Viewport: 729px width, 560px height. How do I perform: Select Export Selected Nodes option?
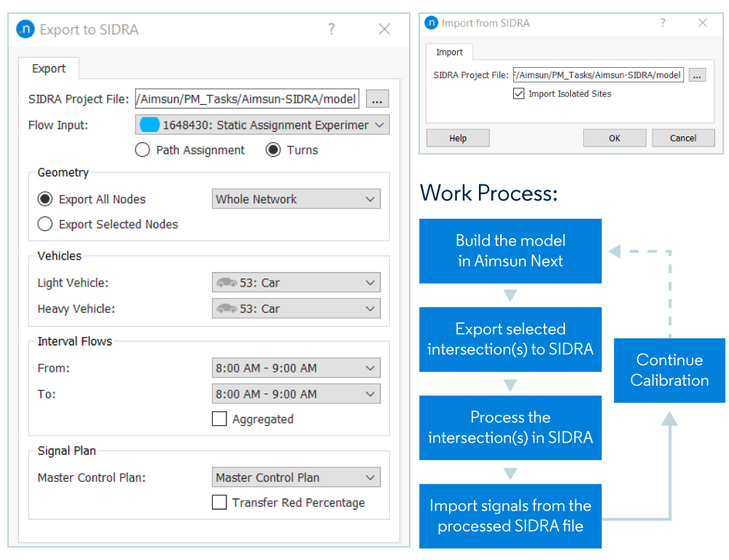coord(45,224)
